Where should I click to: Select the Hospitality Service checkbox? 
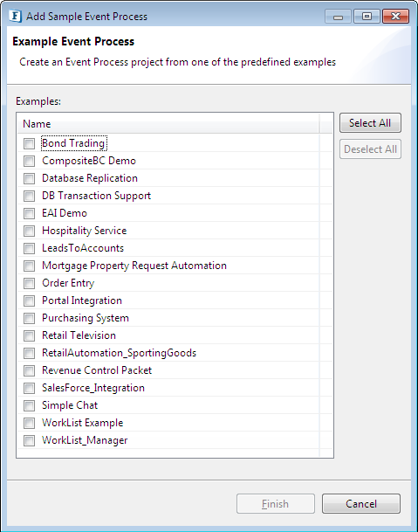click(x=29, y=231)
